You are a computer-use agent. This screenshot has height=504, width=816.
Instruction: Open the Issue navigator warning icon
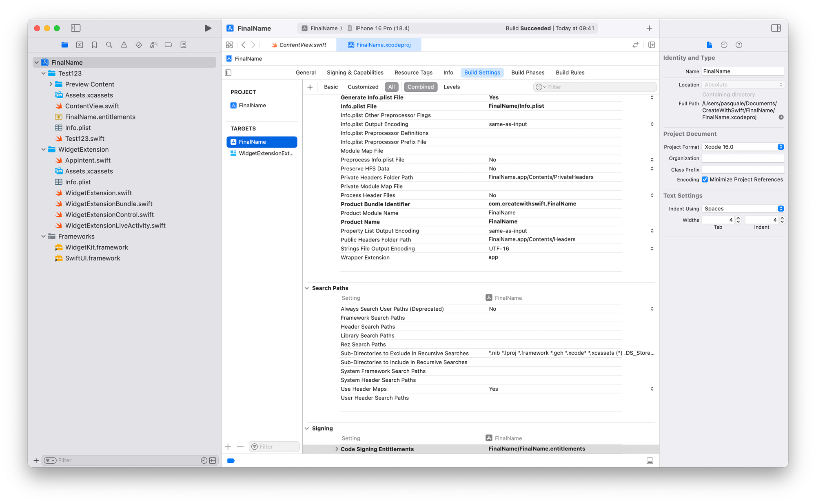point(124,45)
